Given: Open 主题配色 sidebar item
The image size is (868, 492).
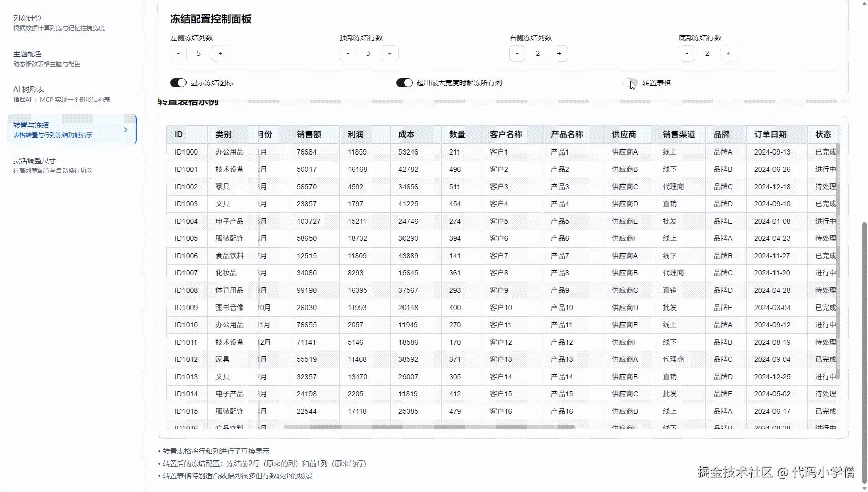Looking at the screenshot, I should [71, 58].
